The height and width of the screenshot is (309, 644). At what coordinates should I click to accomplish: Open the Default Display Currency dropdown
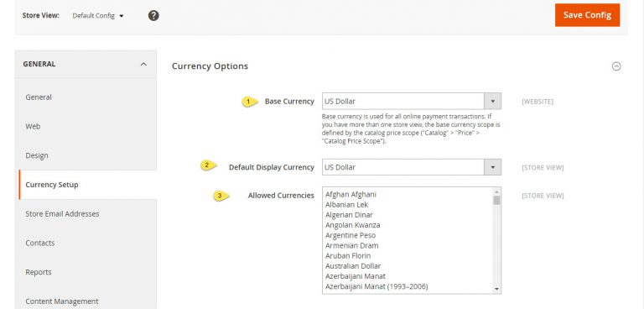tap(412, 167)
